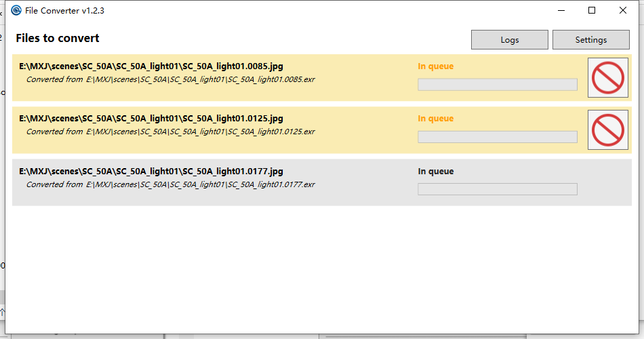Image resolution: width=644 pixels, height=339 pixels.
Task: Cancel conversion of SC_50A_light01.0085.jpg
Action: click(608, 78)
